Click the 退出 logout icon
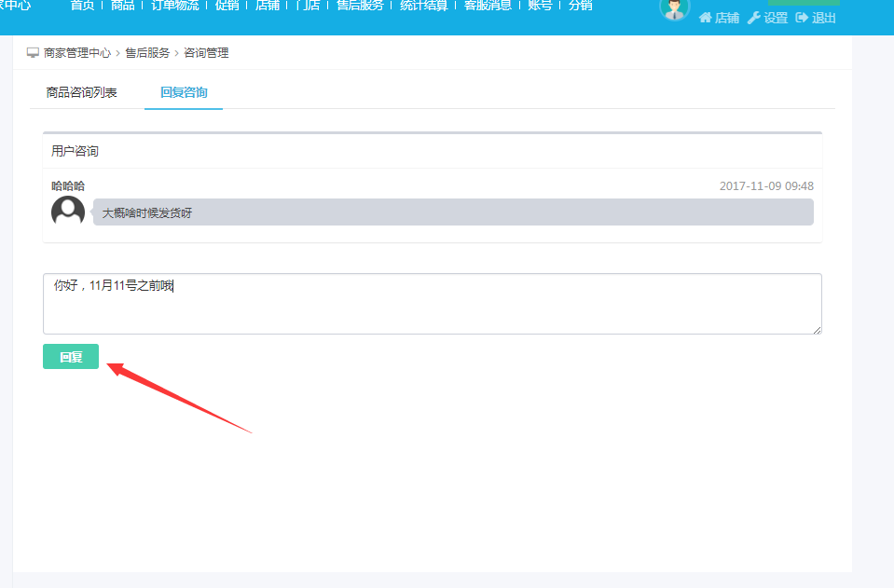894x588 pixels. click(801, 18)
